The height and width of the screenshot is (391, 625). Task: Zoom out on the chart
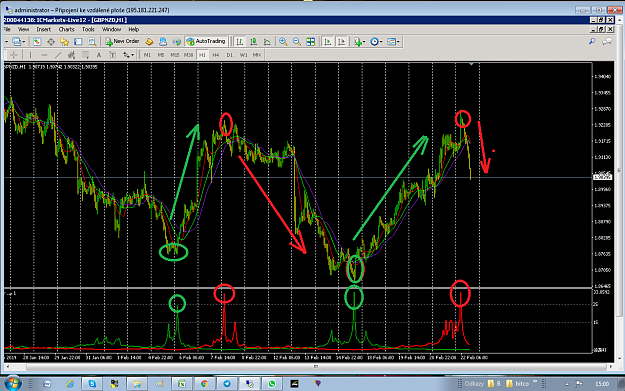click(x=297, y=41)
